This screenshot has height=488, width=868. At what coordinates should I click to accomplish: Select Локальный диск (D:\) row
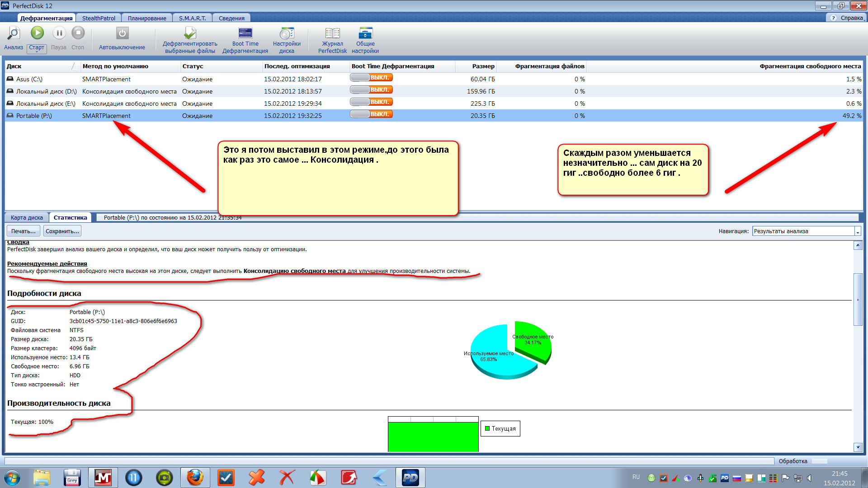(x=434, y=91)
